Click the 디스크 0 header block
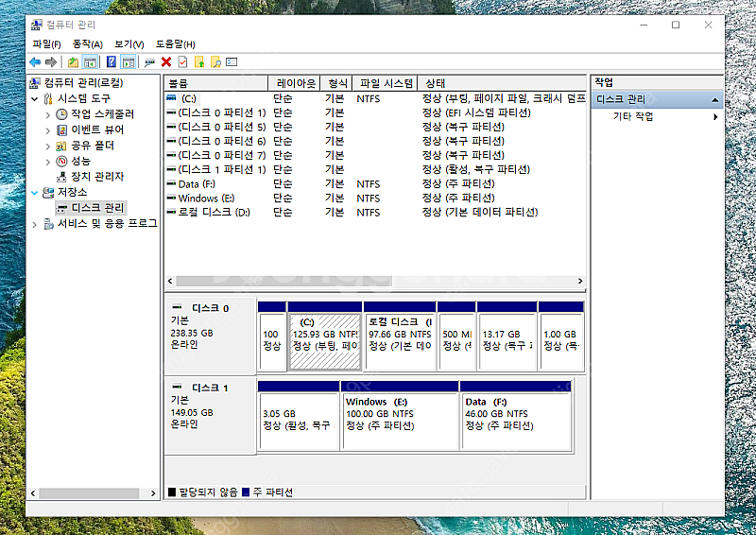 point(210,336)
